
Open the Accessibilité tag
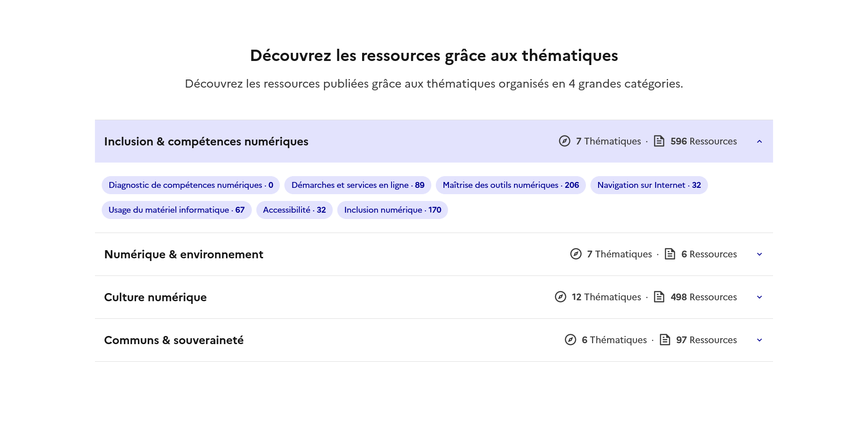294,210
